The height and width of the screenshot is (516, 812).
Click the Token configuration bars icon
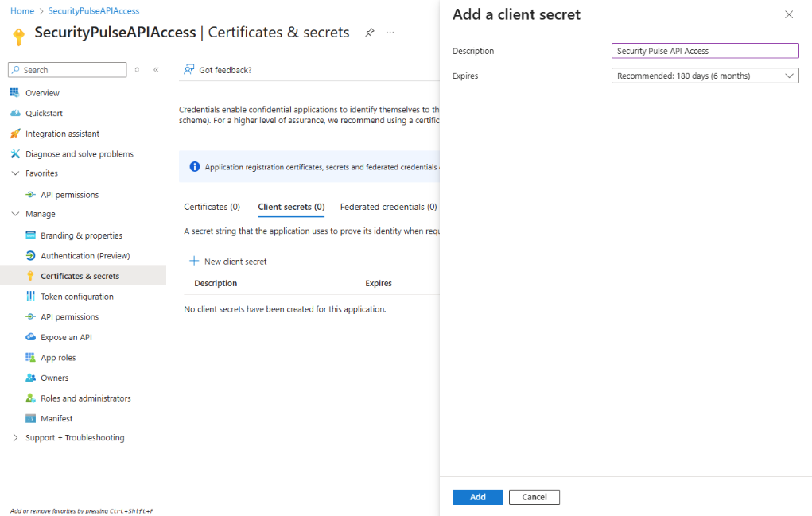pyautogui.click(x=30, y=296)
